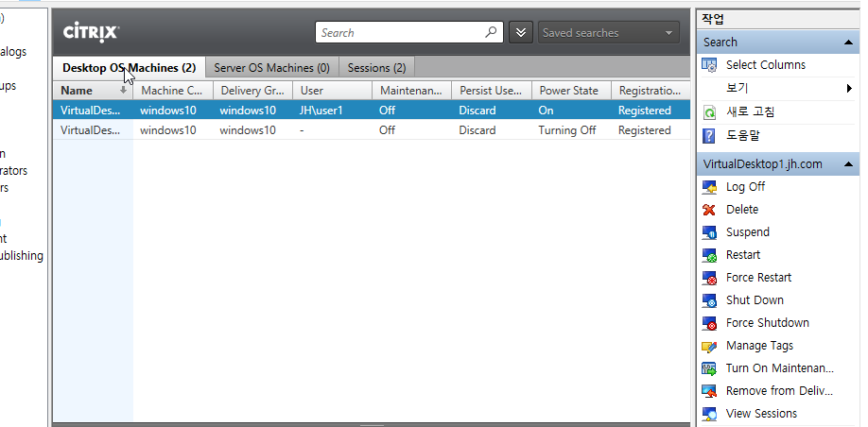Click the JH\user1 user cell
The image size is (868, 427).
pyautogui.click(x=321, y=111)
